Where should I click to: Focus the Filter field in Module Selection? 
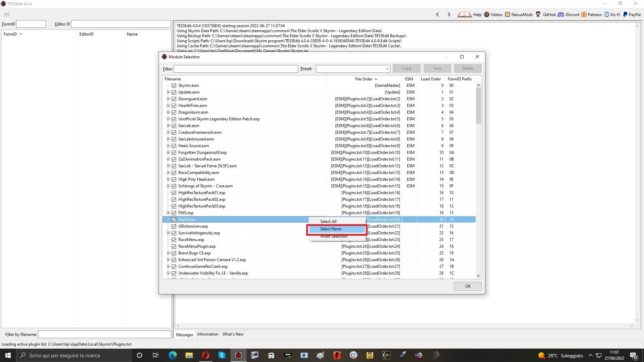pyautogui.click(x=236, y=69)
